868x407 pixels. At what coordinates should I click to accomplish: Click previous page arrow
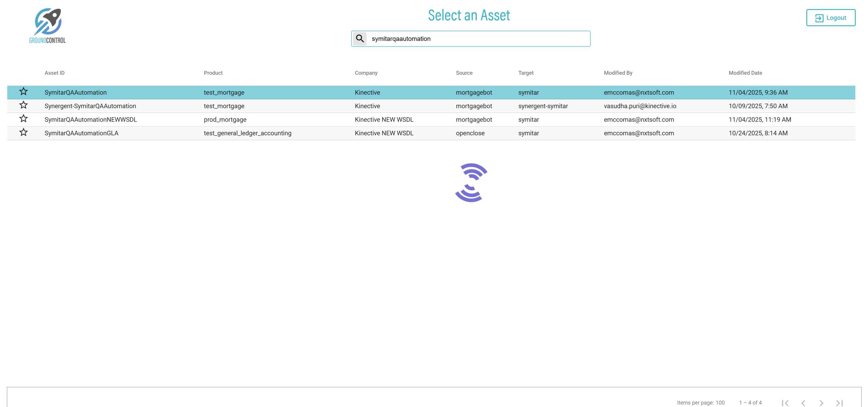pos(803,402)
